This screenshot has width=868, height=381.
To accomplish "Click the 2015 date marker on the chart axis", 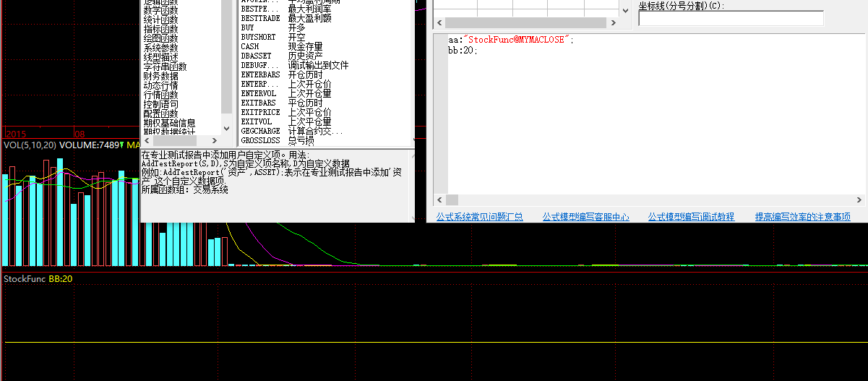I will click(15, 134).
